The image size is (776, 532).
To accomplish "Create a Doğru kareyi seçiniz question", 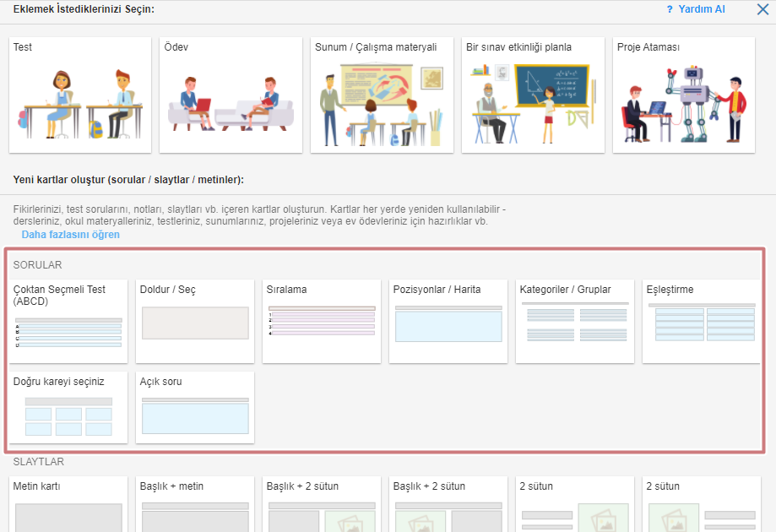I will click(x=68, y=407).
